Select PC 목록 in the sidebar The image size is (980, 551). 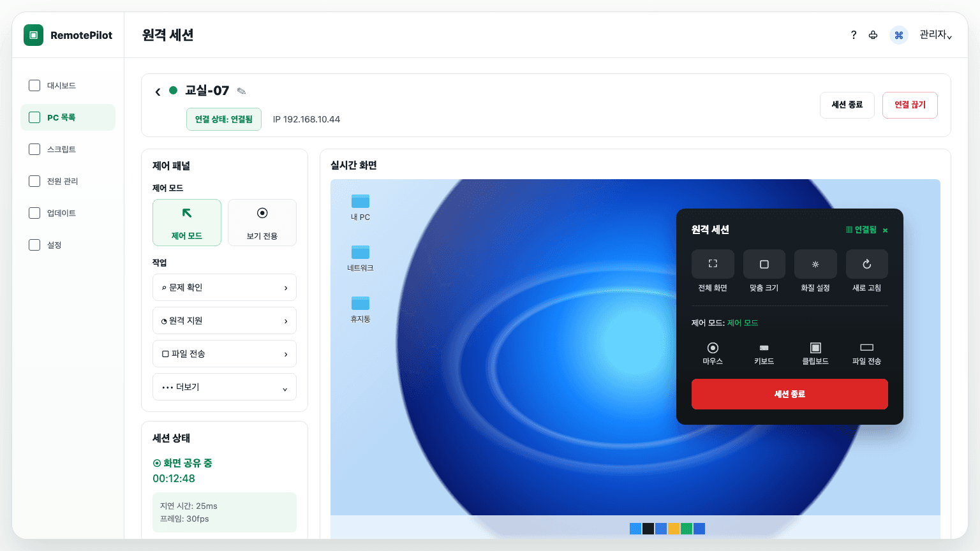tap(68, 117)
